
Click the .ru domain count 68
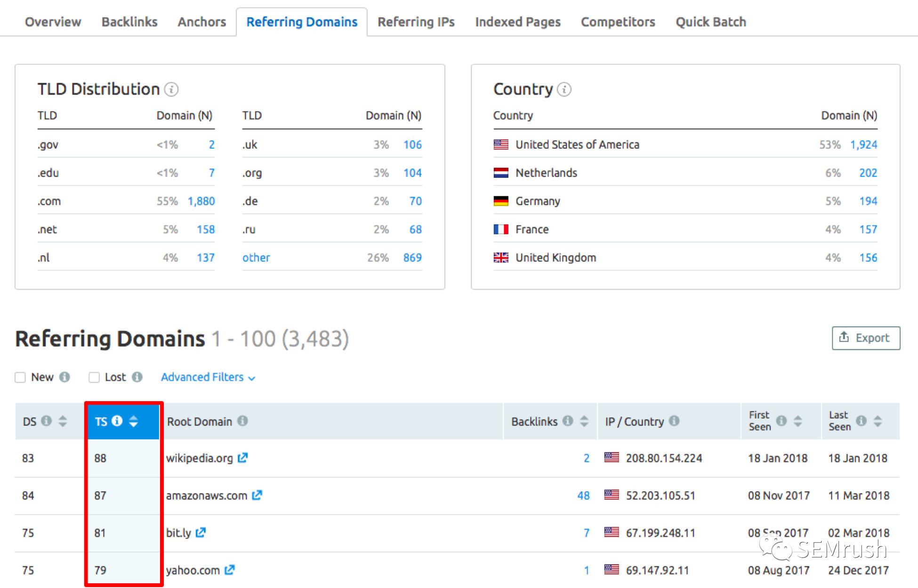coord(416,229)
